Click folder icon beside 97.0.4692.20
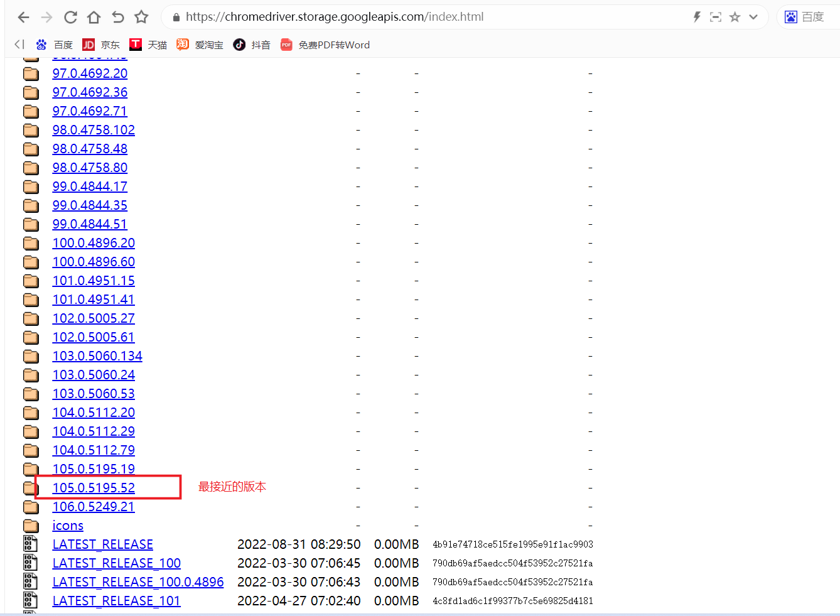 (x=31, y=73)
